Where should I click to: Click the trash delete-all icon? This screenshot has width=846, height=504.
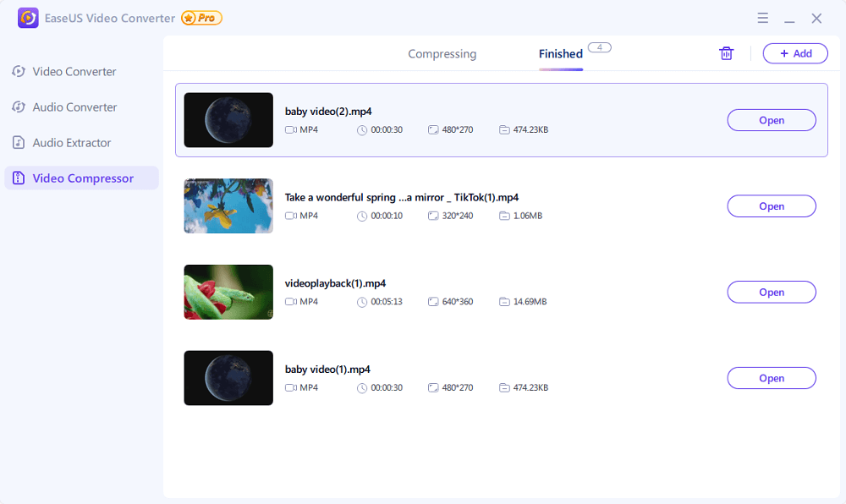726,53
